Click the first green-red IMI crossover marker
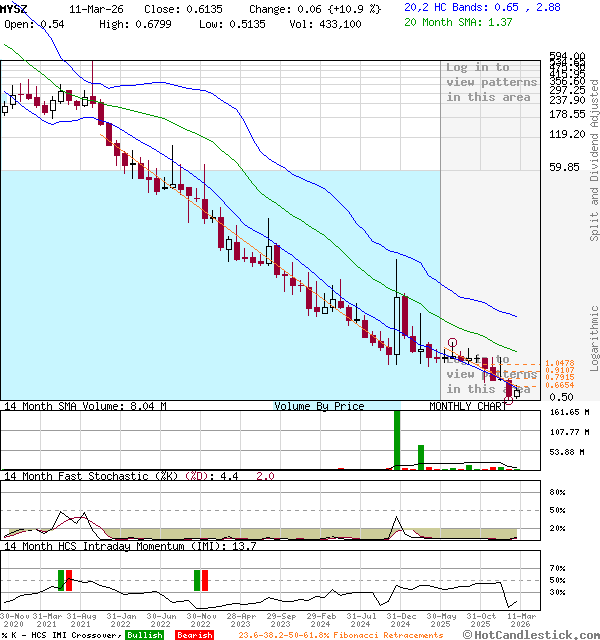Image resolution: width=600 pixels, height=640 pixels. click(64, 580)
